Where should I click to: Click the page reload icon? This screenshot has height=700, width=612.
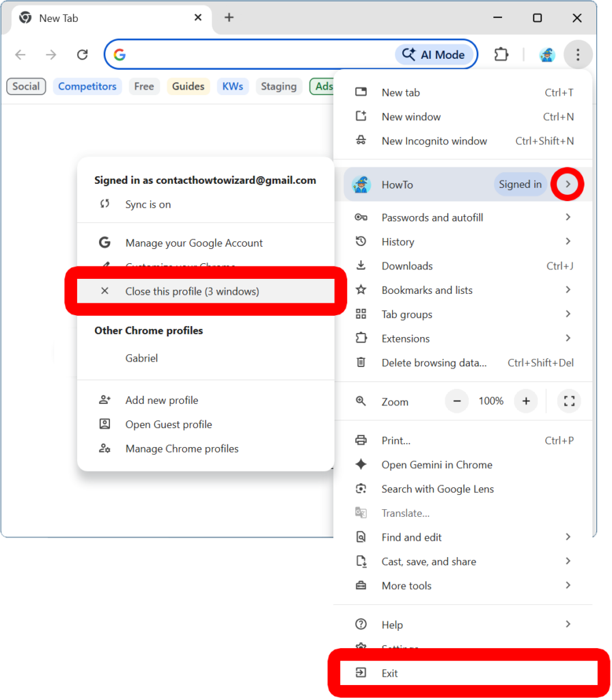pos(82,55)
